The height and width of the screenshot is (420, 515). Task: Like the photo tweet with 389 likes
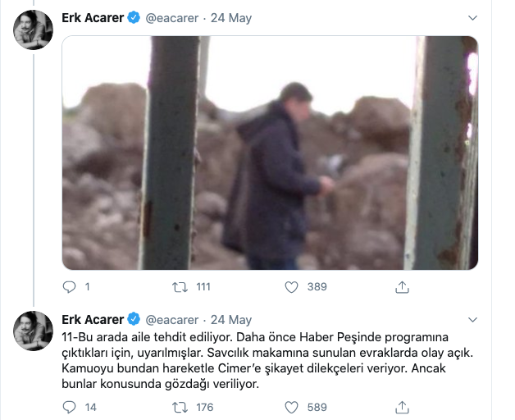pyautogui.click(x=291, y=287)
